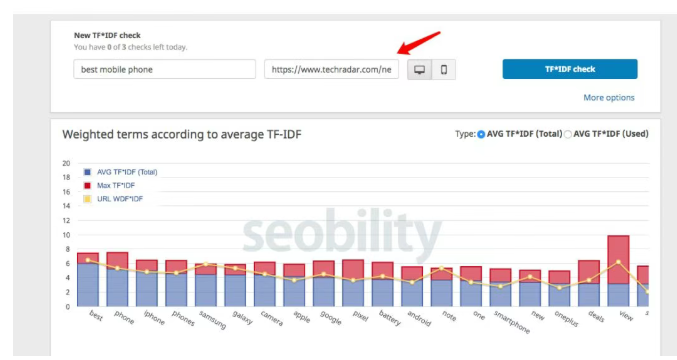Select the mobile device icon
The height and width of the screenshot is (360, 677).
(x=443, y=69)
